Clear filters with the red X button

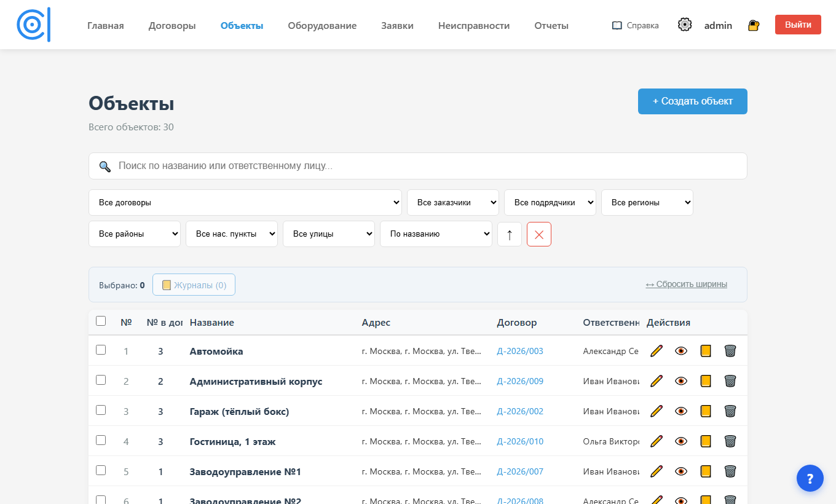coord(539,234)
